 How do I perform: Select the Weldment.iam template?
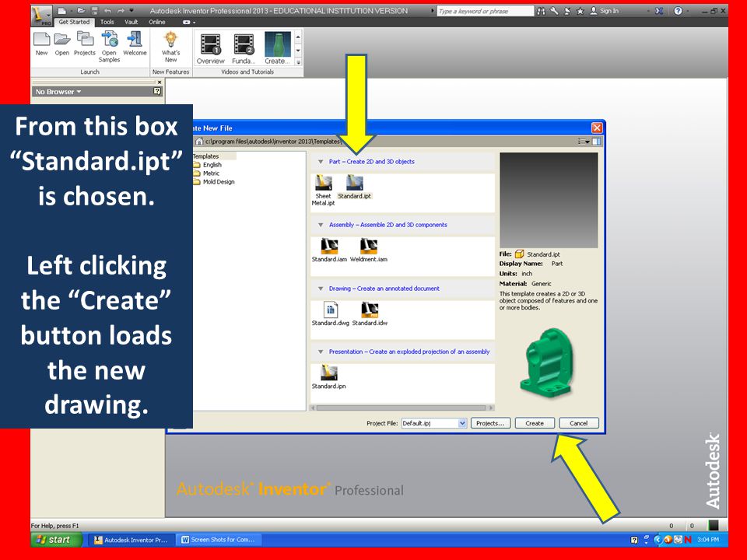pos(369,250)
